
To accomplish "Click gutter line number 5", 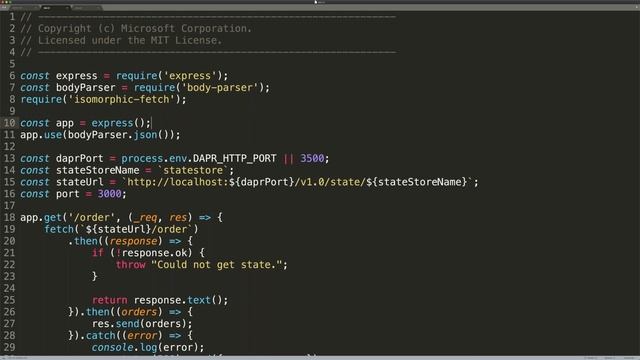I will [12, 64].
